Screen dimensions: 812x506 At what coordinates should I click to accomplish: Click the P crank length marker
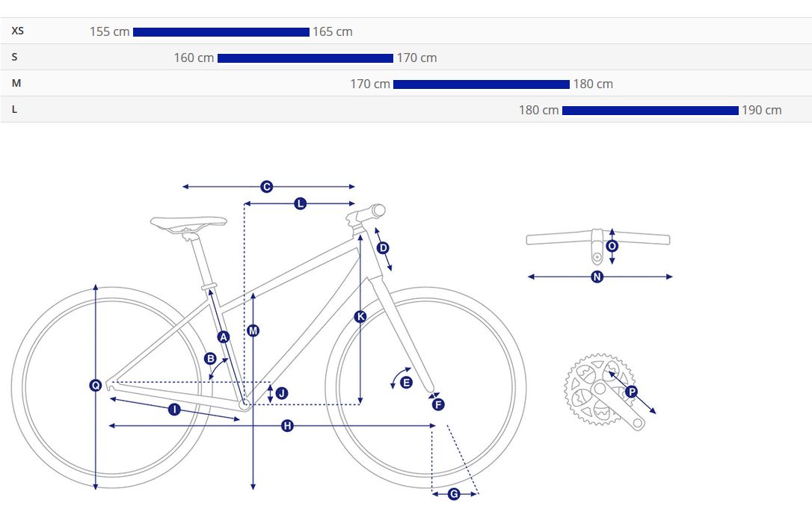tap(631, 392)
